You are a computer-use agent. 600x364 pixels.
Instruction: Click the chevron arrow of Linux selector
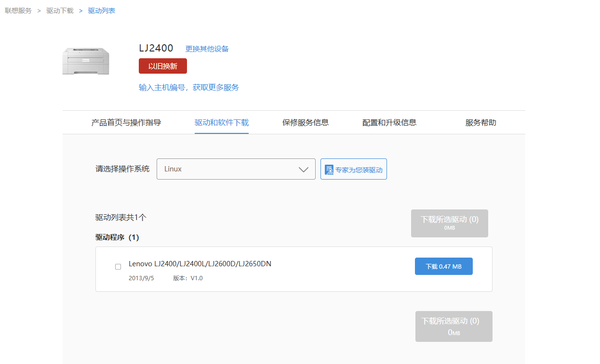point(303,169)
